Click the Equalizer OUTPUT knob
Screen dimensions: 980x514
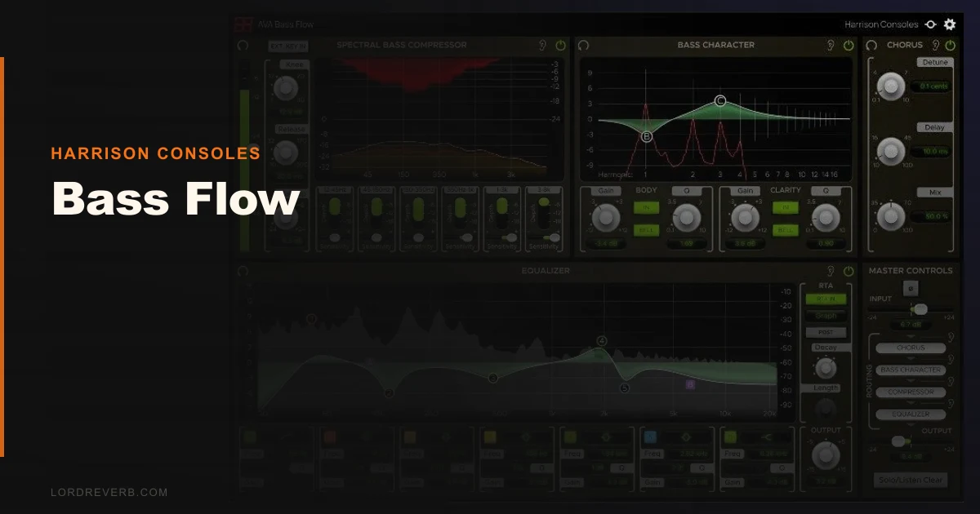coord(826,455)
